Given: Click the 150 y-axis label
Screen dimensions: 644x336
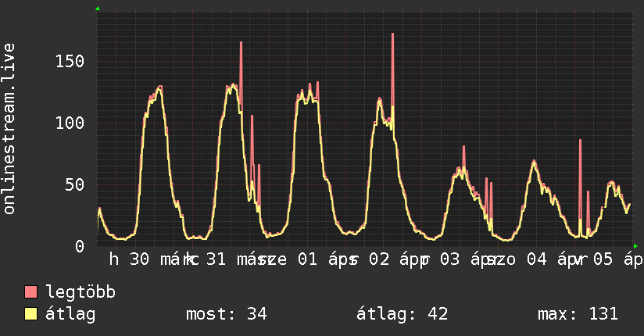Looking at the screenshot, I should coord(70,62).
